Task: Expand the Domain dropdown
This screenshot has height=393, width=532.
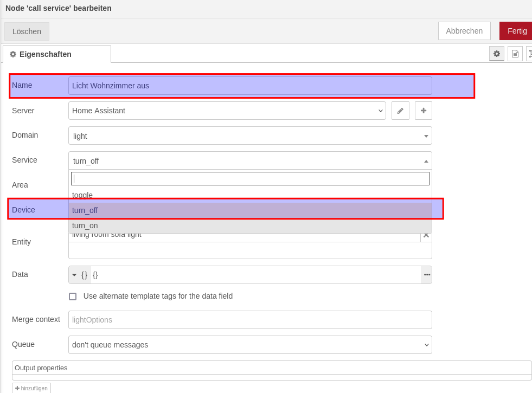Action: [x=250, y=136]
